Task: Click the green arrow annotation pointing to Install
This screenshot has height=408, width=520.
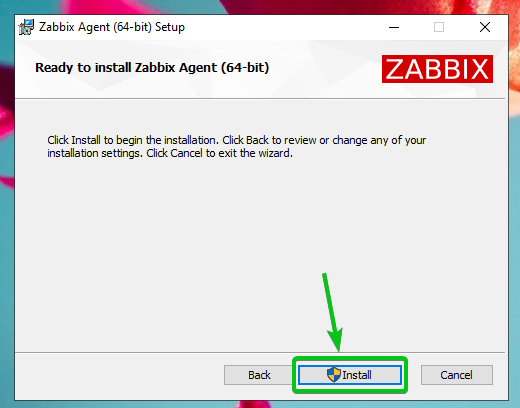Action: (x=332, y=312)
